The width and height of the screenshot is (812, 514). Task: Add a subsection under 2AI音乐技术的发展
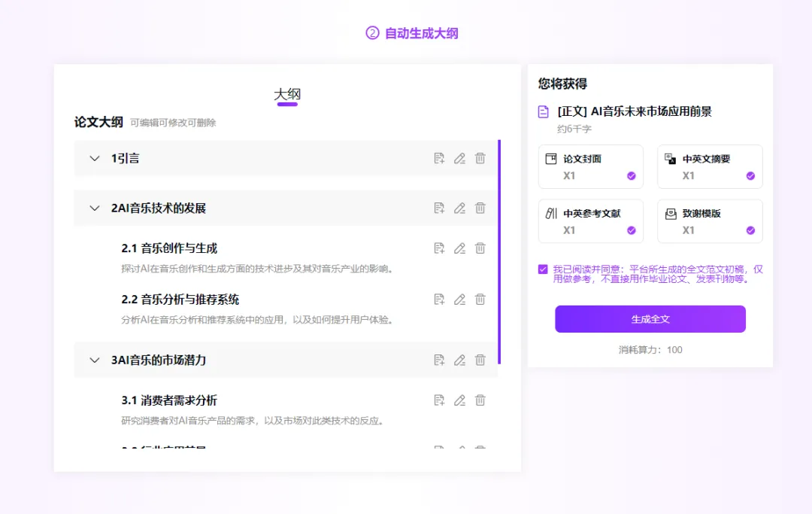click(x=439, y=208)
